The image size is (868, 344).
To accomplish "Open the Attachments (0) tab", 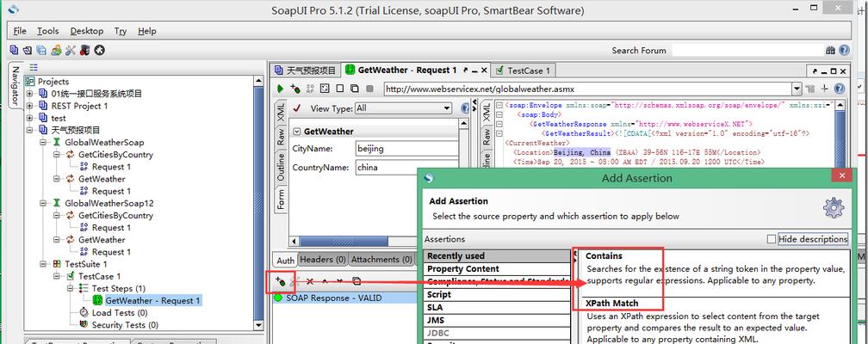I will click(381, 260).
